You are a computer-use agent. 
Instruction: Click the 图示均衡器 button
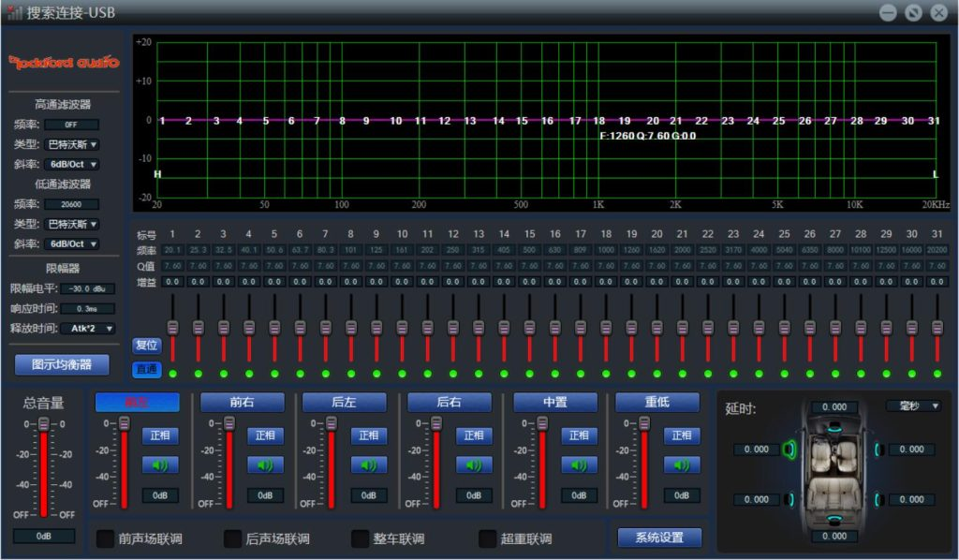[62, 364]
